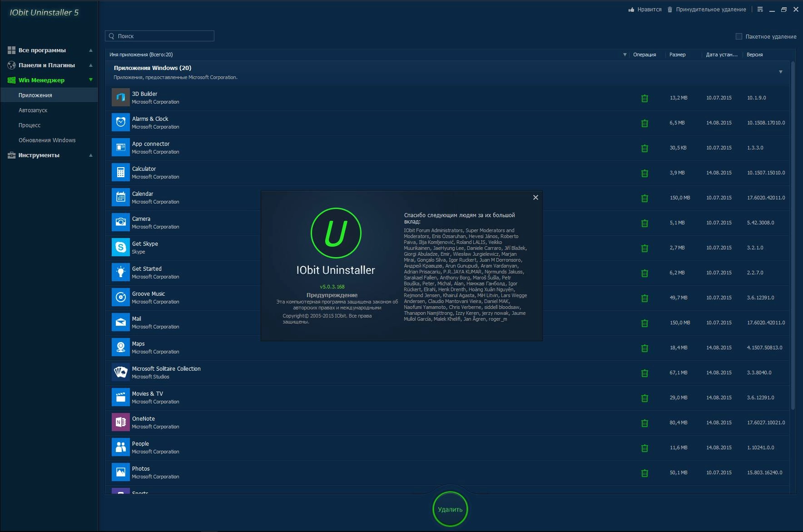Screen dimensions: 803x532
Task: Collapse the Приложения Windows (20) group arrow
Action: 781,72
